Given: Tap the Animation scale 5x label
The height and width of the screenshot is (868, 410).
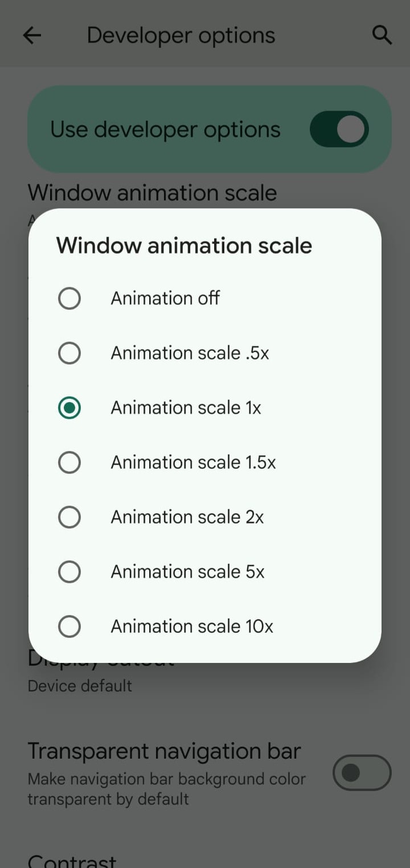Looking at the screenshot, I should (x=187, y=572).
